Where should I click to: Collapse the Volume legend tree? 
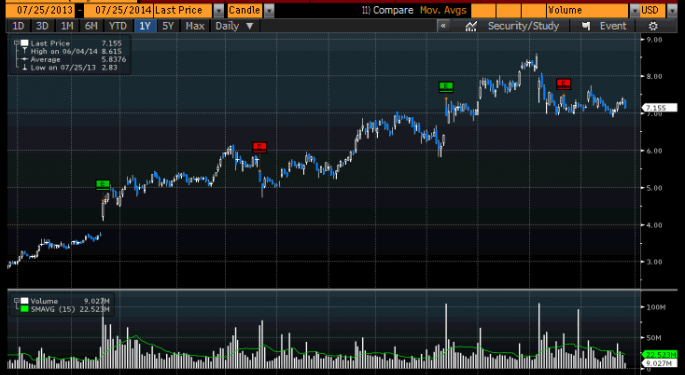tap(16, 301)
